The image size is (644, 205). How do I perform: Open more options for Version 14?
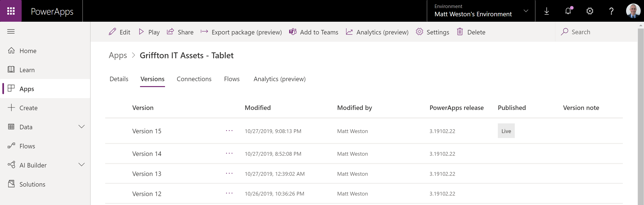coord(229,153)
